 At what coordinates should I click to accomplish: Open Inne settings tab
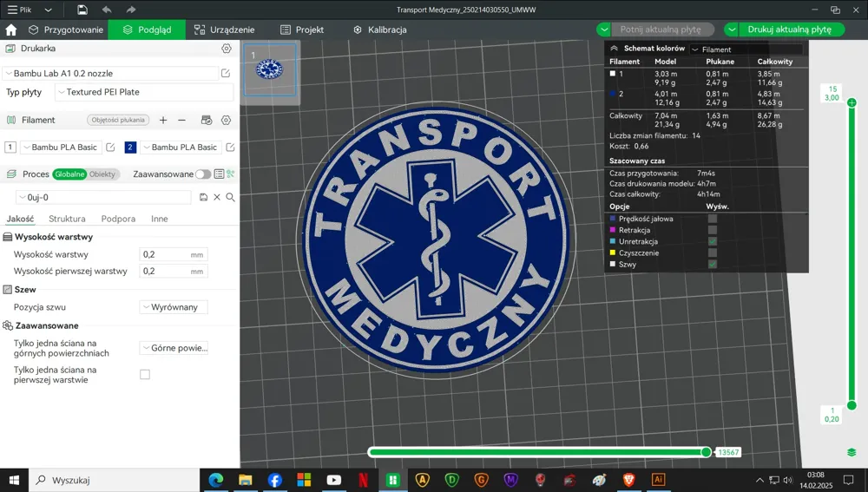tap(160, 219)
